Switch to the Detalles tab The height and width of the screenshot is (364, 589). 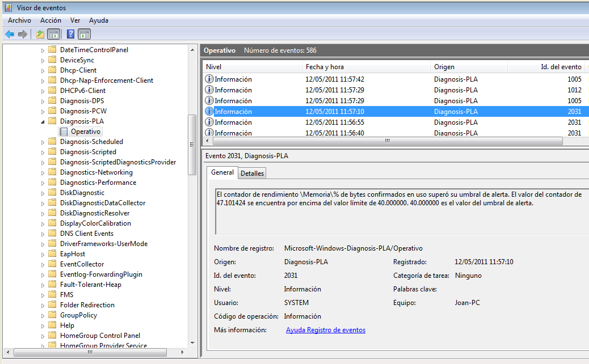click(x=251, y=173)
